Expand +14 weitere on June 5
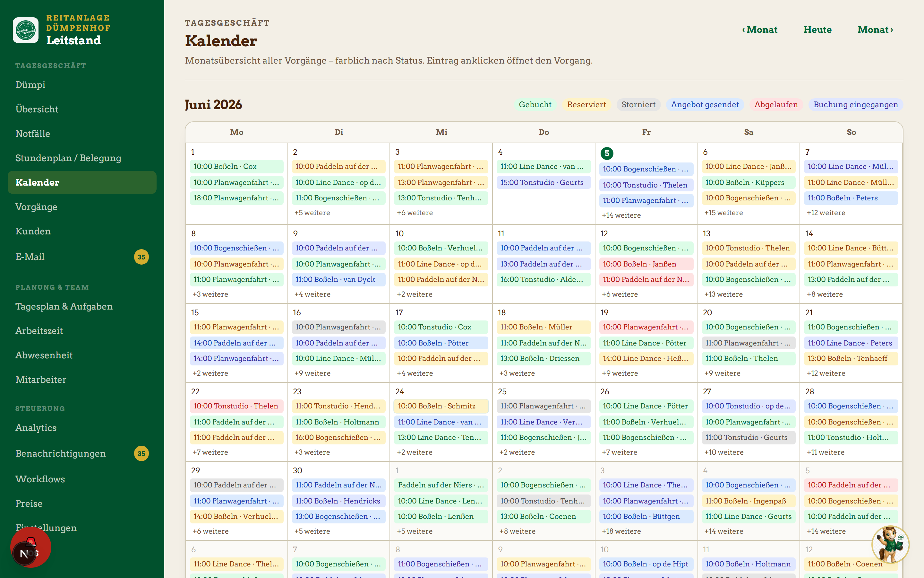924x578 pixels. pyautogui.click(x=621, y=215)
